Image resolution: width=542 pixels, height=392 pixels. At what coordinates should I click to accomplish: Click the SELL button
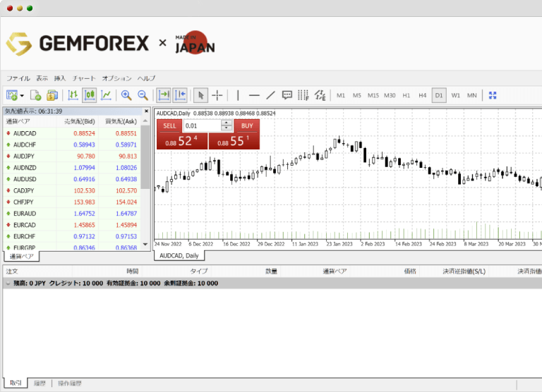169,125
